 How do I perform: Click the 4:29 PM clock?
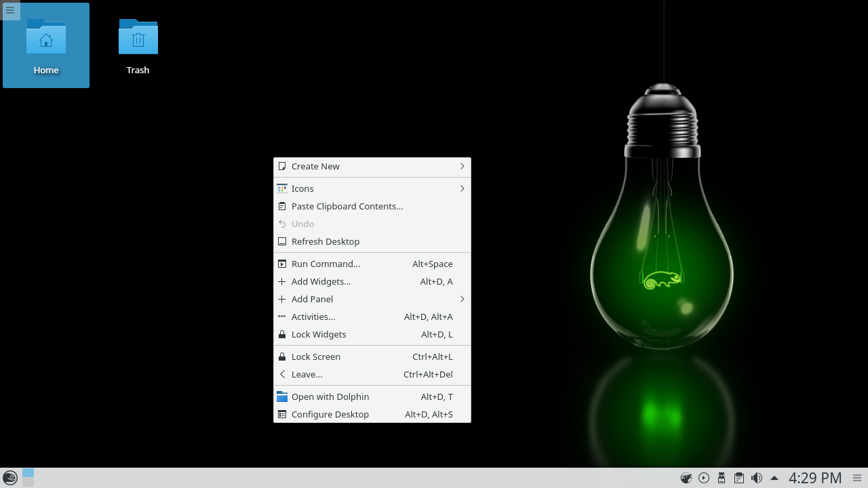pyautogui.click(x=815, y=478)
